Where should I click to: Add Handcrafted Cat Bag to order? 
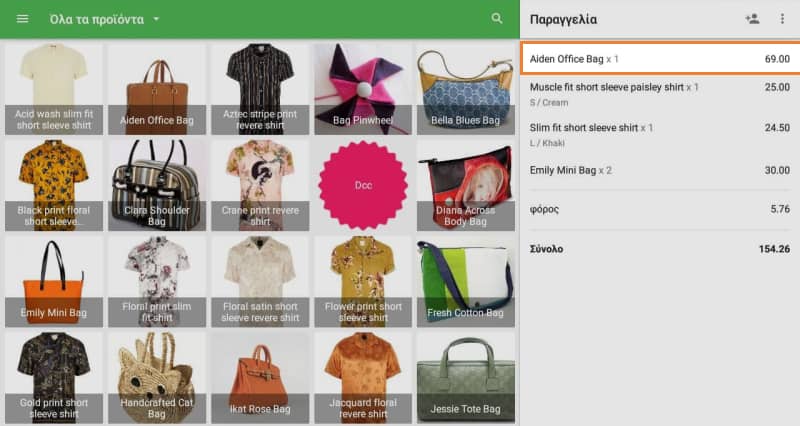[x=157, y=376]
